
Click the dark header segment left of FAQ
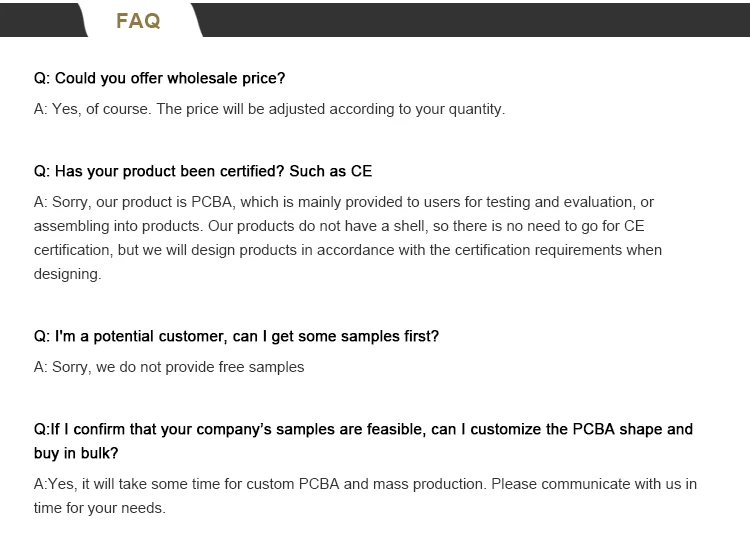pos(43,20)
